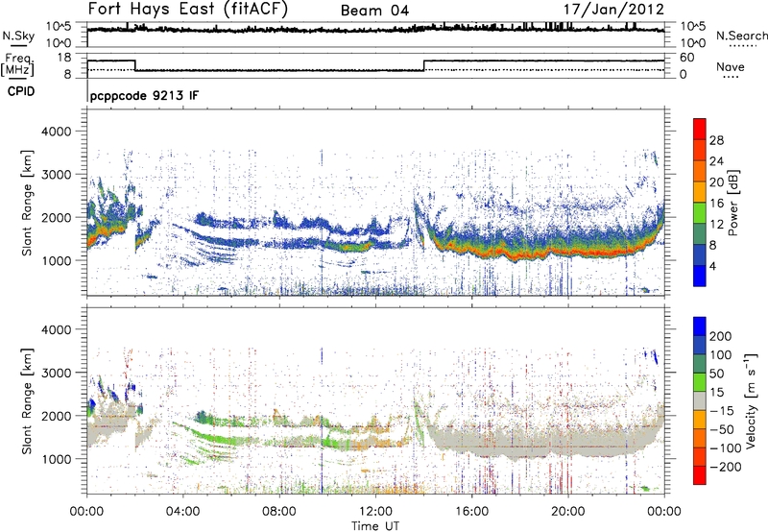This screenshot has height=532, width=768.
Task: Click the '20:00' time axis label
Action: pos(567,512)
